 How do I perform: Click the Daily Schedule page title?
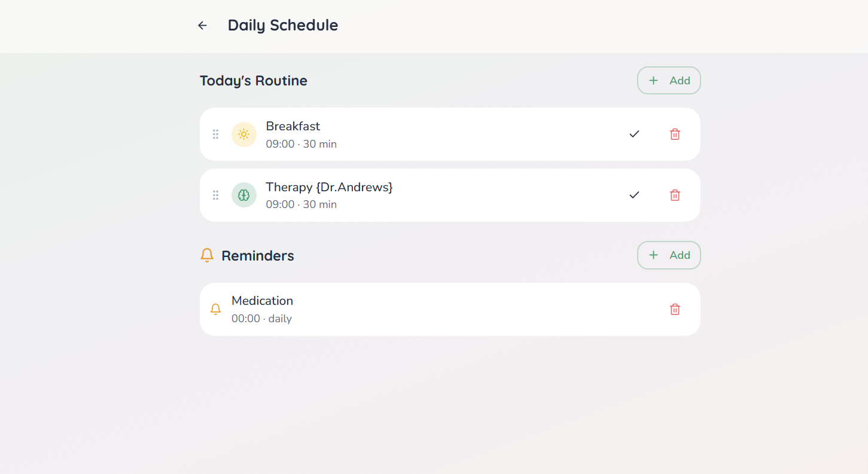tap(283, 25)
